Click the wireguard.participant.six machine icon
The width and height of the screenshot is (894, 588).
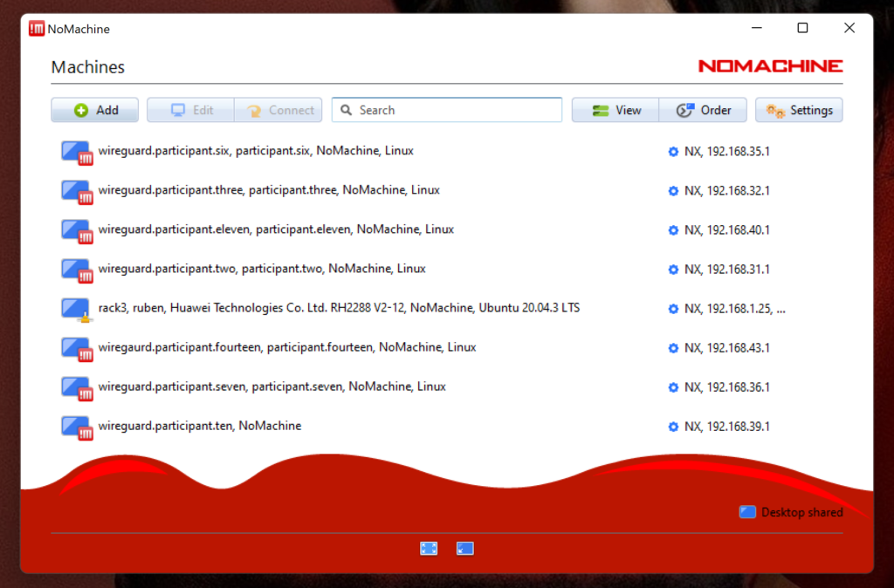[76, 152]
